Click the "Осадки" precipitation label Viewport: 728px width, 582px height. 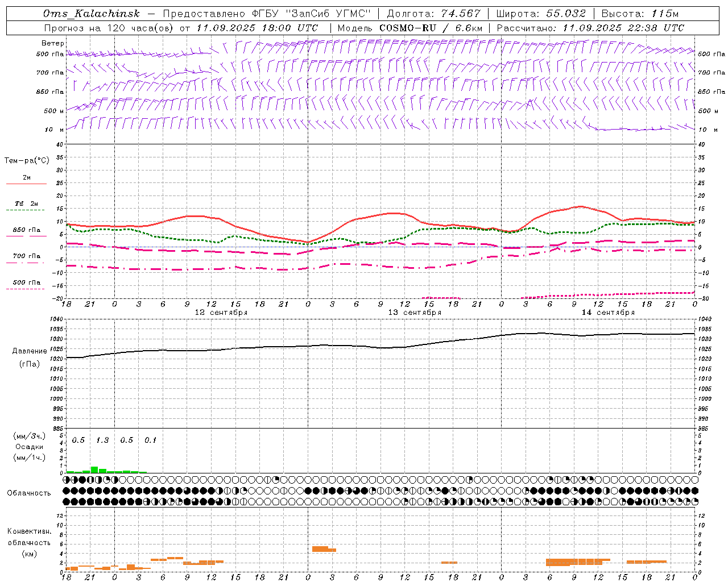29,447
